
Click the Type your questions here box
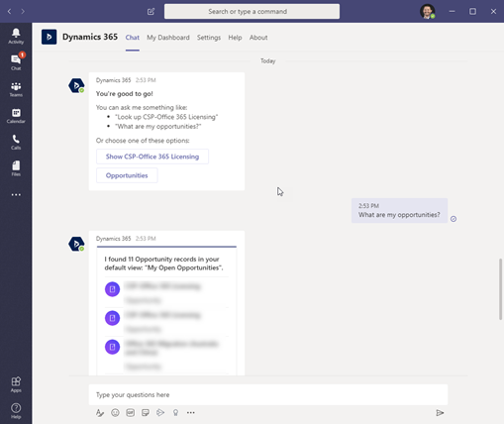[x=268, y=394]
